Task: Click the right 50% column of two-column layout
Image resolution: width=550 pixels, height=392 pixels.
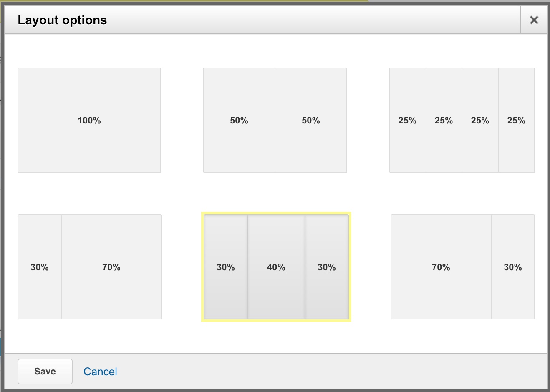Action: [311, 120]
